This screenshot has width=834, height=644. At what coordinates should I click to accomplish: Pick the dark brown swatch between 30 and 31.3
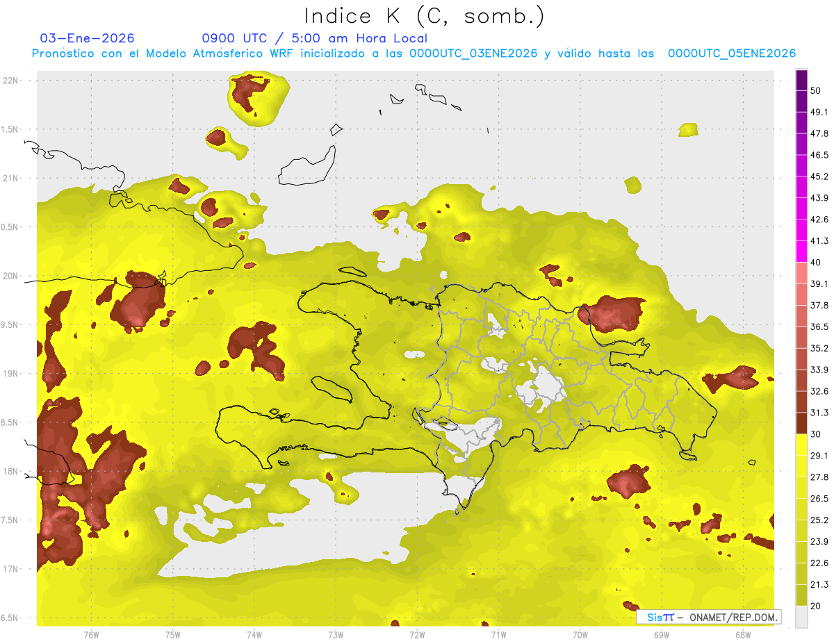(802, 423)
